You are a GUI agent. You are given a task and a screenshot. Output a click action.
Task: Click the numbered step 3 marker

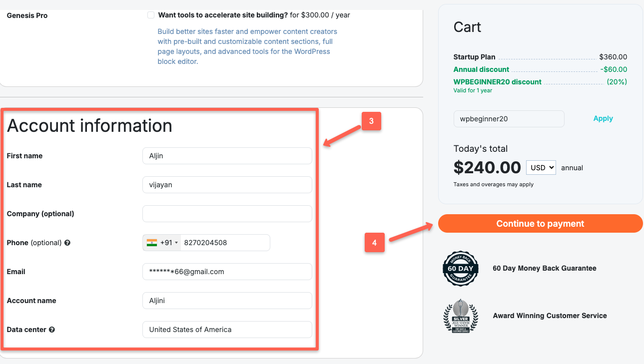372,121
